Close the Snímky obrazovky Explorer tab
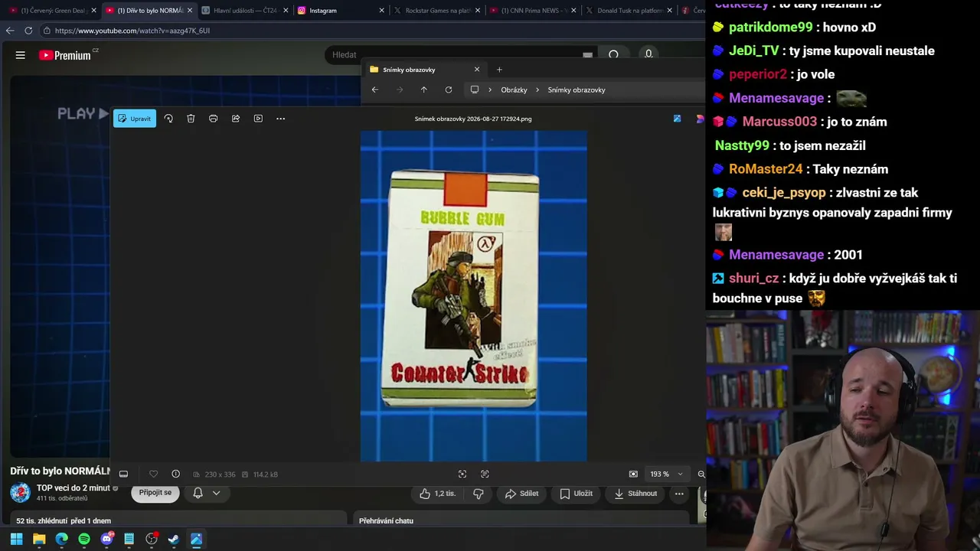The image size is (980, 551). pos(477,70)
